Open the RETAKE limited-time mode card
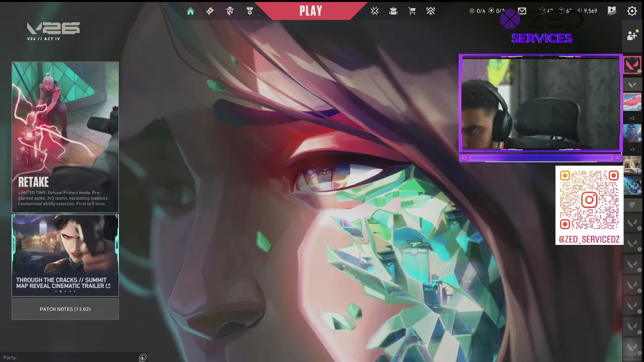644x362 pixels. (65, 137)
